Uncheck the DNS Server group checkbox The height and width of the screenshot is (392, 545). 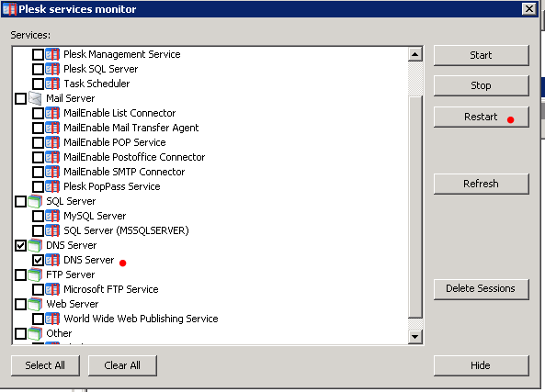[20, 245]
